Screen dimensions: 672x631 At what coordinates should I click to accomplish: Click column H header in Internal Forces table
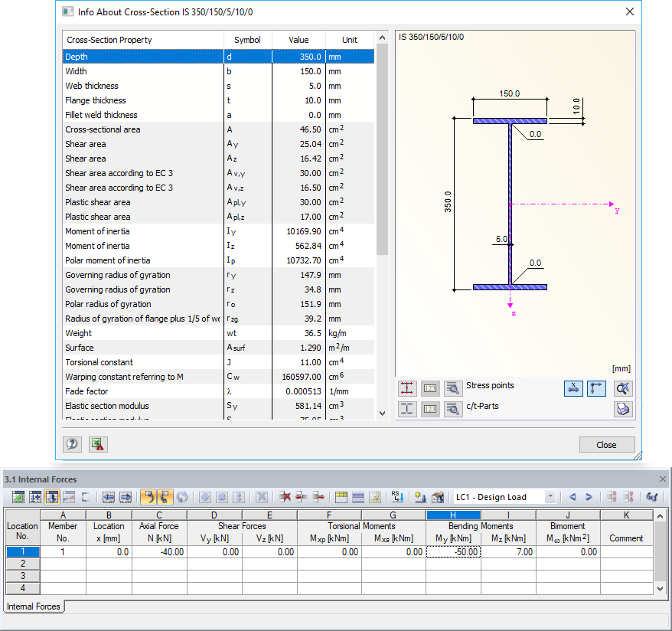[453, 515]
